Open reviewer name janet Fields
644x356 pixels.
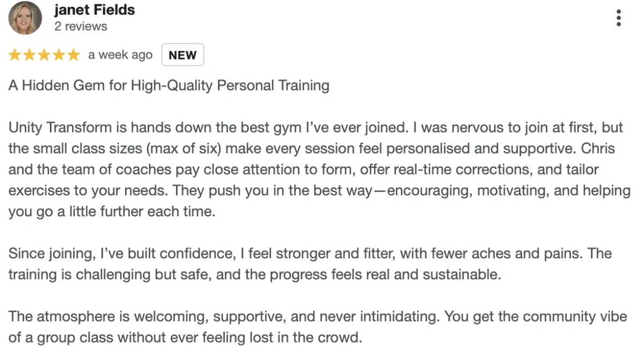[x=94, y=10]
